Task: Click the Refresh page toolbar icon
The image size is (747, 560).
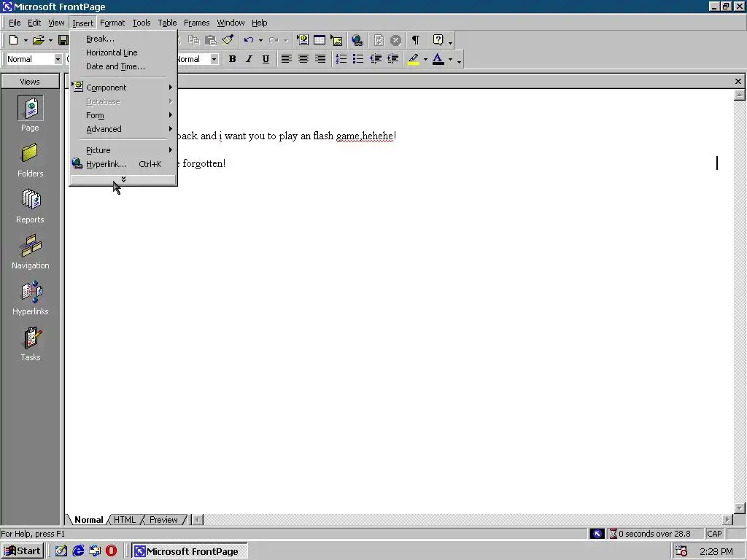Action: click(379, 41)
